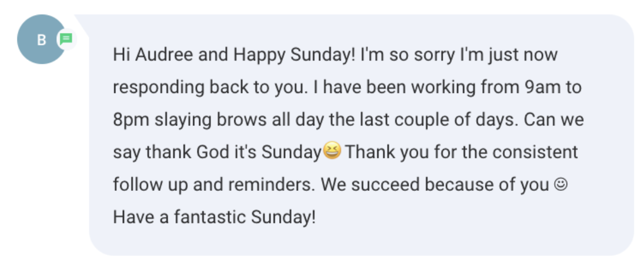
Task: Click the sentence "We succeed because of you"
Action: 435,185
